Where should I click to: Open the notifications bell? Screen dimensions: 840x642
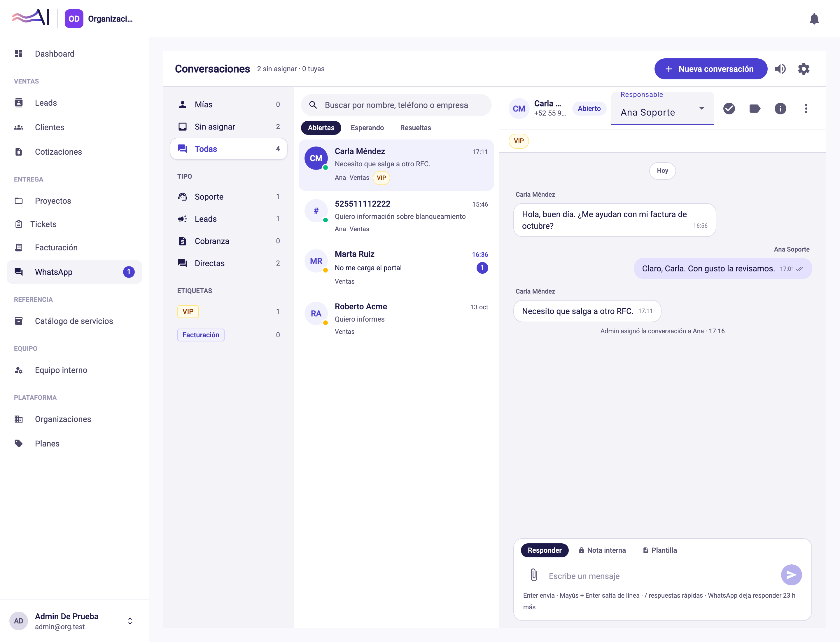(814, 19)
